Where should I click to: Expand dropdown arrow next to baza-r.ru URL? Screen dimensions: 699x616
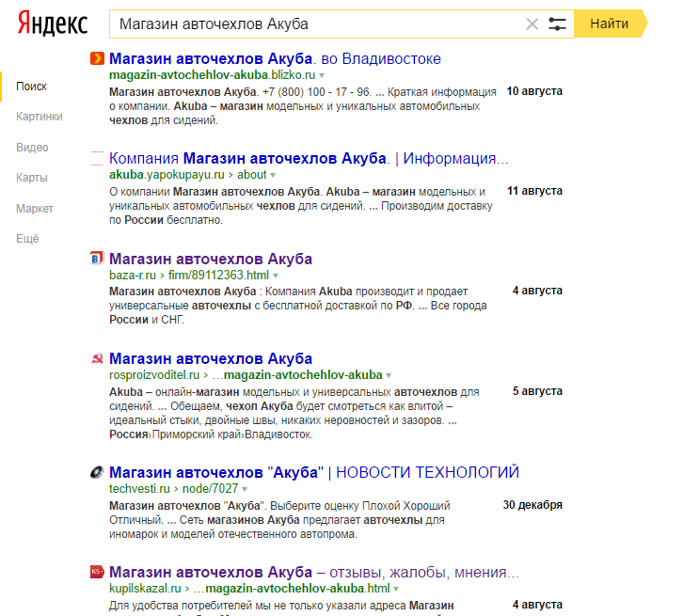276,276
